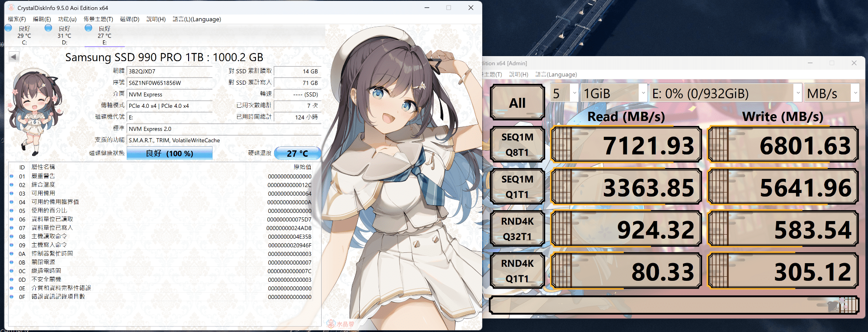Click the 27 °C temperature button
868x332 pixels.
coord(297,154)
